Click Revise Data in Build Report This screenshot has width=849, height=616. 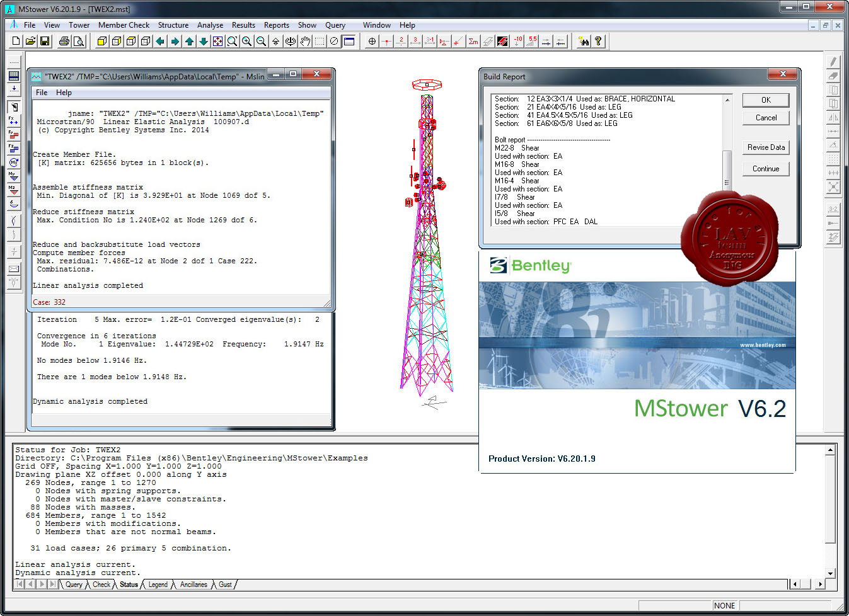[x=766, y=147]
